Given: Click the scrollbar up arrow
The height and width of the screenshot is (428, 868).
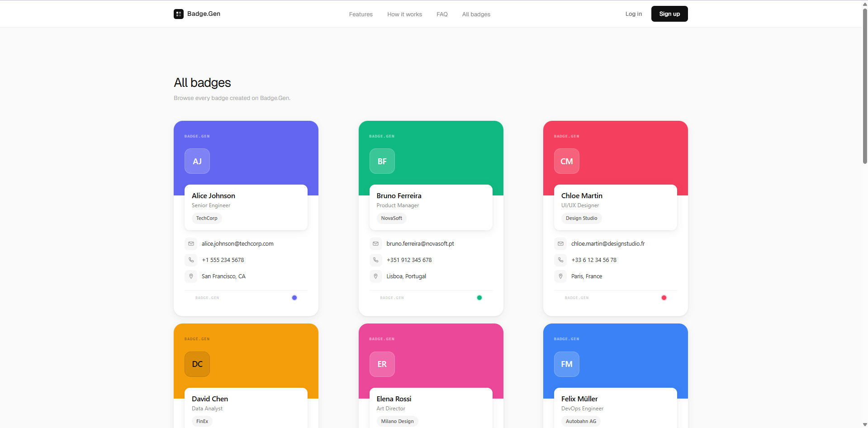Looking at the screenshot, I should tap(865, 4).
